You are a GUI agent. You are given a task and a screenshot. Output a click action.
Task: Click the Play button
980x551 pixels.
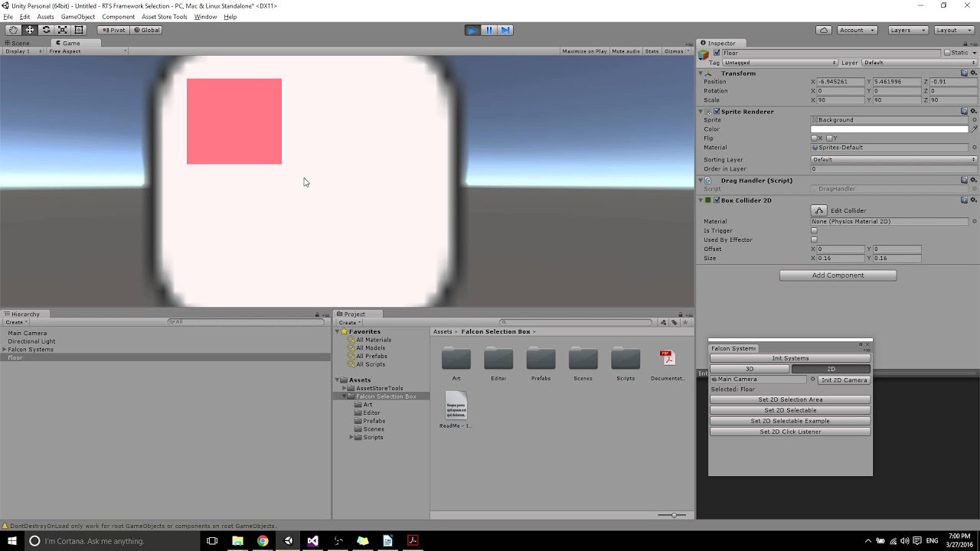click(472, 30)
